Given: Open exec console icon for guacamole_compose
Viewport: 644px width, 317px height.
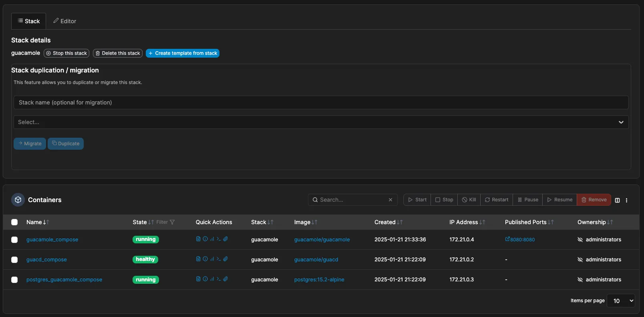Looking at the screenshot, I should pyautogui.click(x=219, y=239).
